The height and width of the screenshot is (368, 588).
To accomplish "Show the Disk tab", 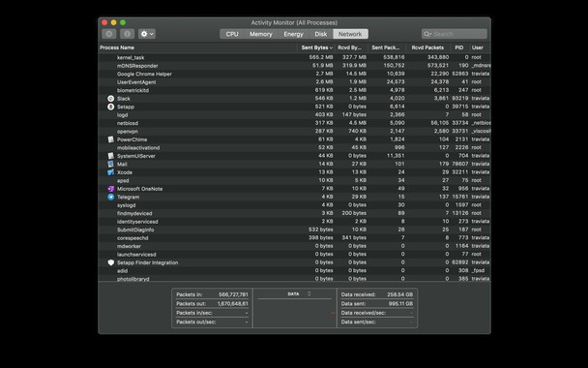I will 321,34.
